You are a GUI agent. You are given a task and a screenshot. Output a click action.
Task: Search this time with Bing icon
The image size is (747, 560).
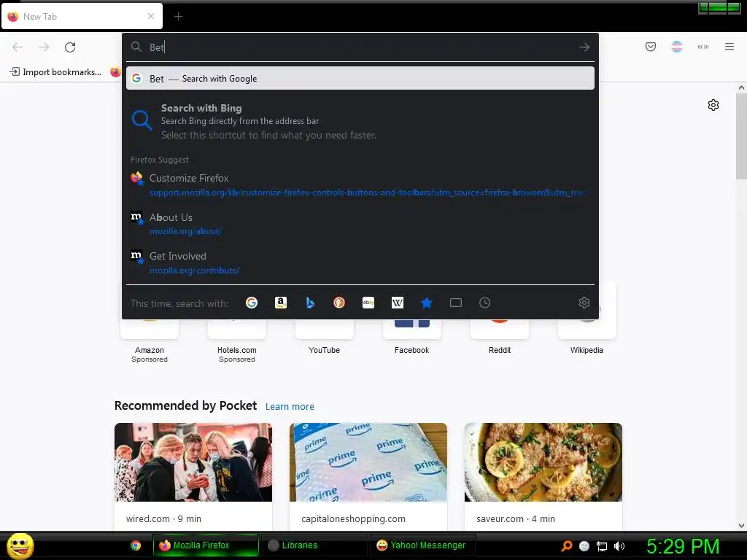309,303
